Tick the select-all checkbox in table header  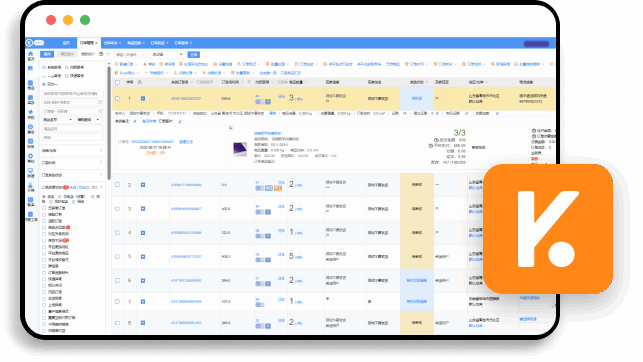click(118, 82)
